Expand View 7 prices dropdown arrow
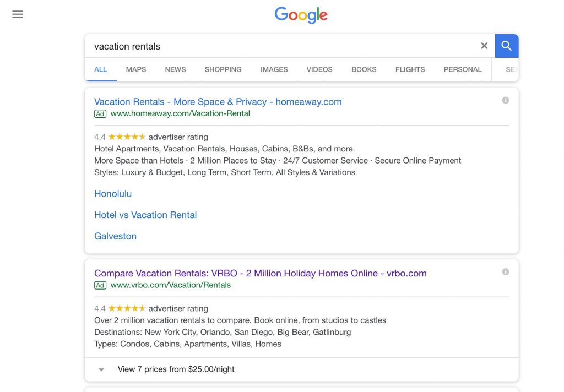Image resolution: width=564 pixels, height=392 pixels. tap(101, 370)
